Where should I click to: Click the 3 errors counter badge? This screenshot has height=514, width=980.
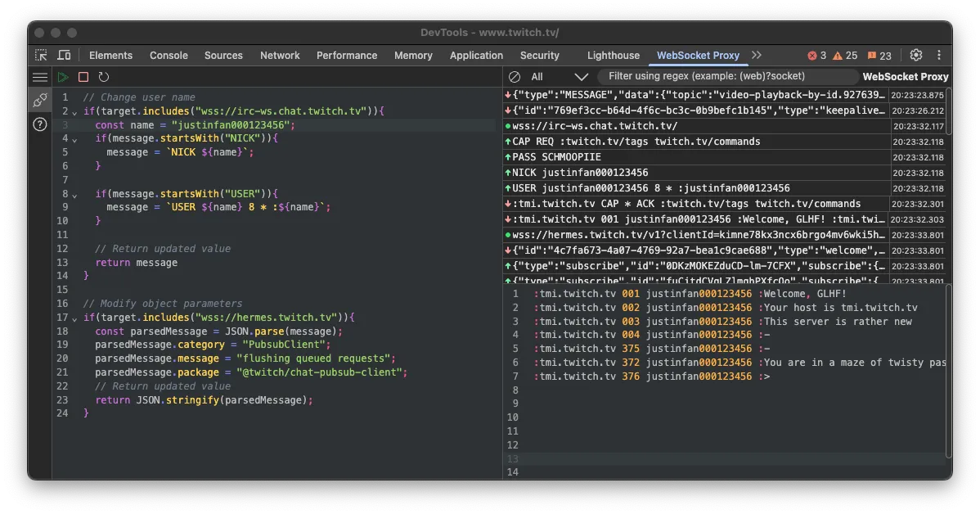(x=816, y=55)
